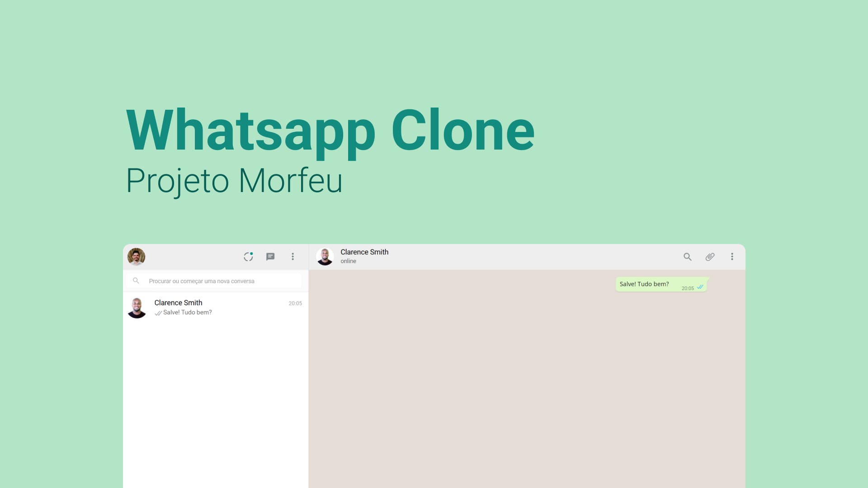Screen dimensions: 868x488
Task: Select the 'Salve! Tudo bem?' message bubble
Action: point(662,285)
